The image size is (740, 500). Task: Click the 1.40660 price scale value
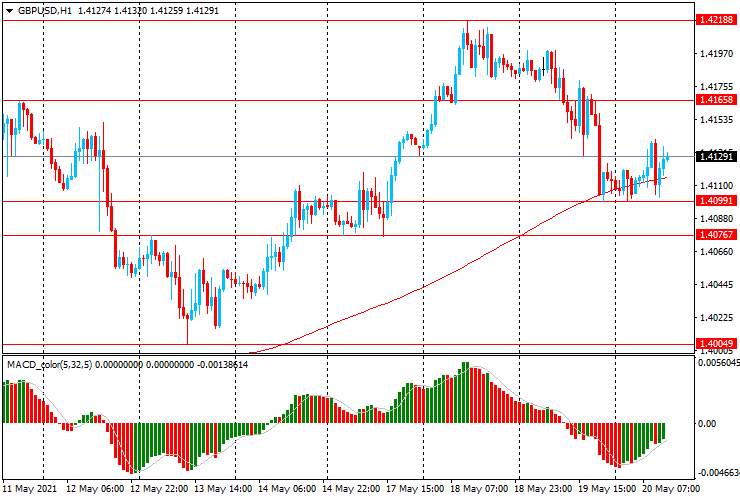[717, 252]
